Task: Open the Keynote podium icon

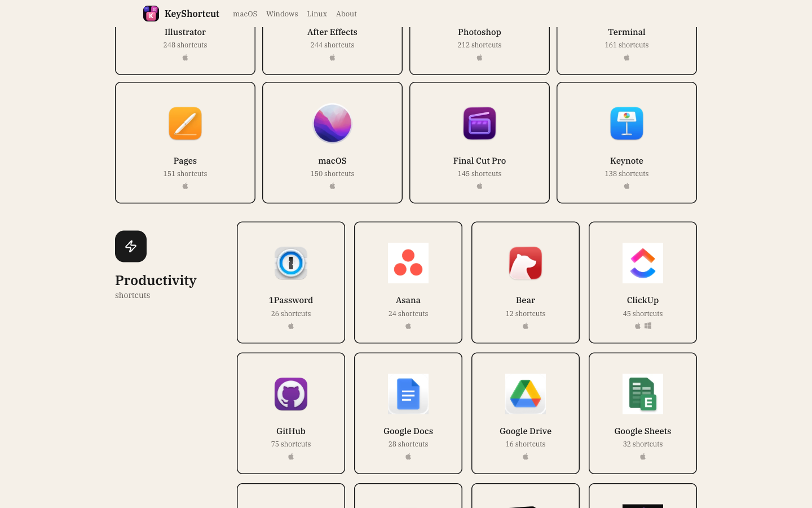Action: [x=626, y=124]
